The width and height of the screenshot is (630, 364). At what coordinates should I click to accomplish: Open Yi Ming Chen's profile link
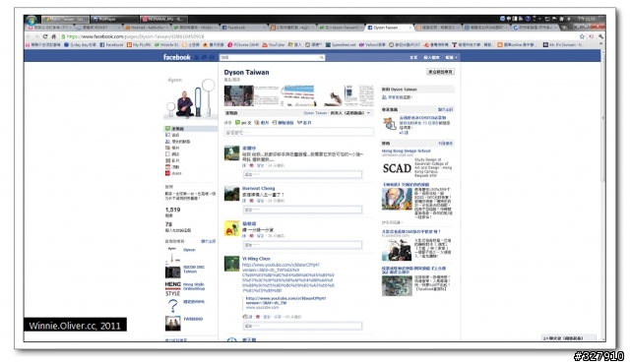pyautogui.click(x=256, y=259)
